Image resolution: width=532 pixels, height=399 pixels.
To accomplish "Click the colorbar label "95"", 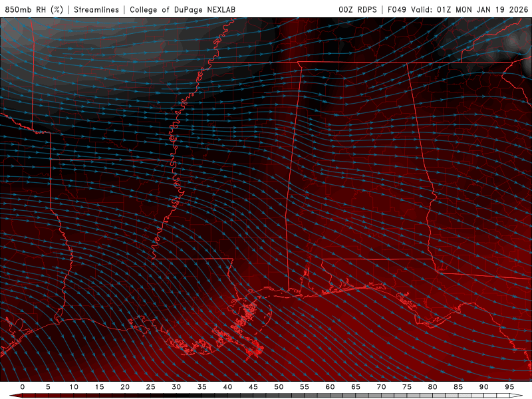I will tap(509, 387).
